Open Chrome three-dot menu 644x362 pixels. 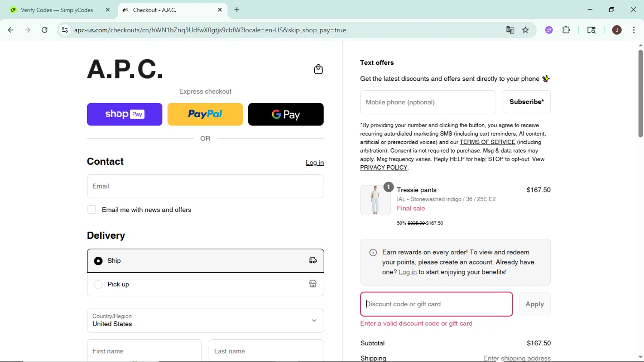[x=634, y=30]
